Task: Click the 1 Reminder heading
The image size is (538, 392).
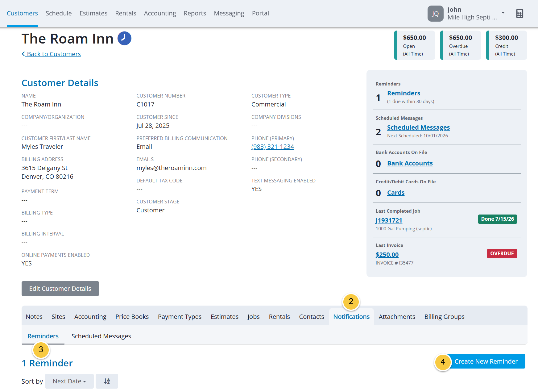Action: pyautogui.click(x=47, y=363)
